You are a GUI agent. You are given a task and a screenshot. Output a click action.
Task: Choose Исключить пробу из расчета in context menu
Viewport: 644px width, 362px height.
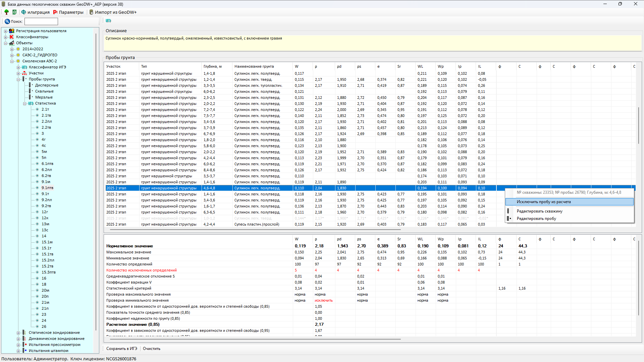(x=569, y=202)
